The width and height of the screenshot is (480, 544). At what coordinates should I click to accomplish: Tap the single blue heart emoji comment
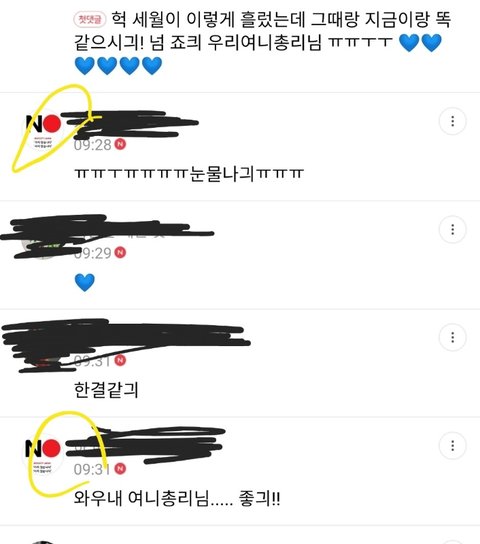pos(85,282)
